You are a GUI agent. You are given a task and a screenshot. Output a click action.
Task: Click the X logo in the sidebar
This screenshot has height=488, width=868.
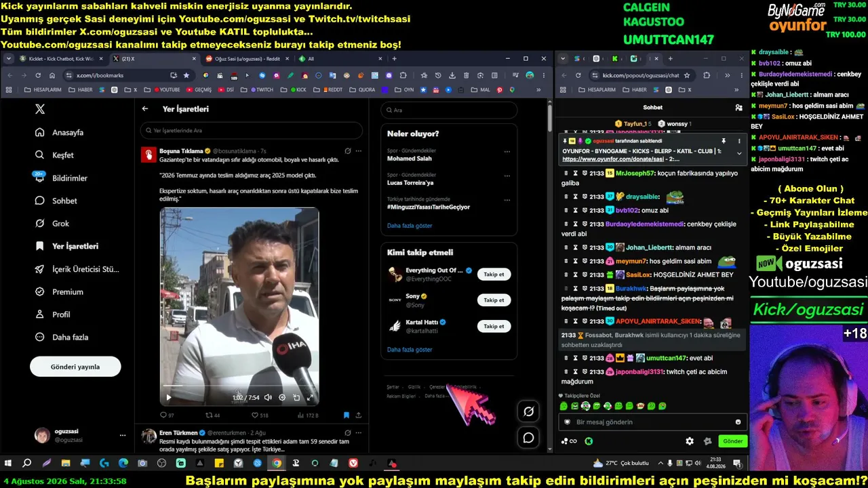[x=40, y=109]
